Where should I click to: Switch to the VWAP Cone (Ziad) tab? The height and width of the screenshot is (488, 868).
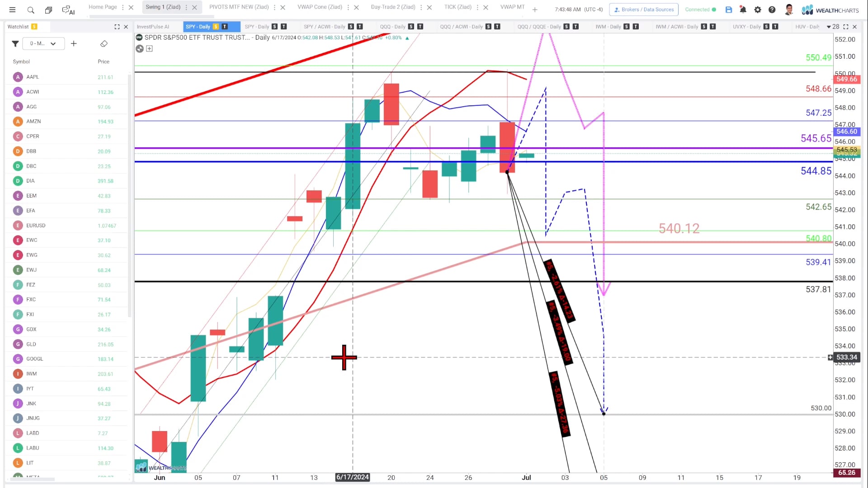pyautogui.click(x=320, y=7)
